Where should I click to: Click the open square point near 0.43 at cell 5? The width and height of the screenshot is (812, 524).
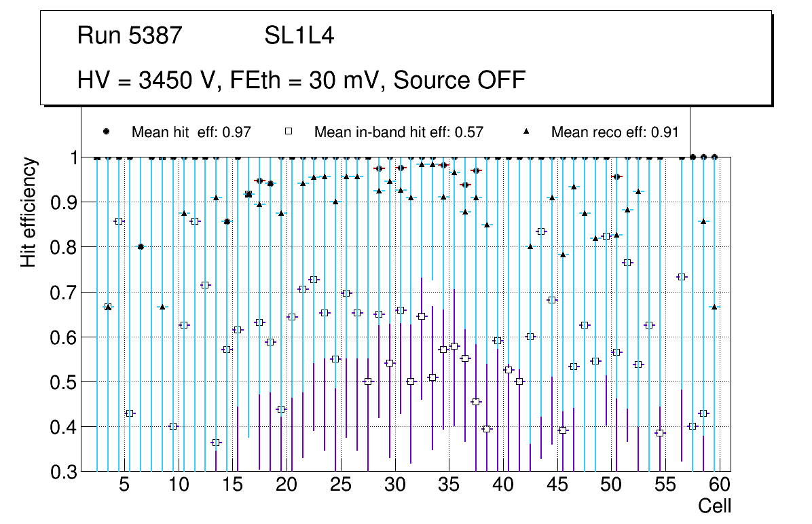coord(130,413)
